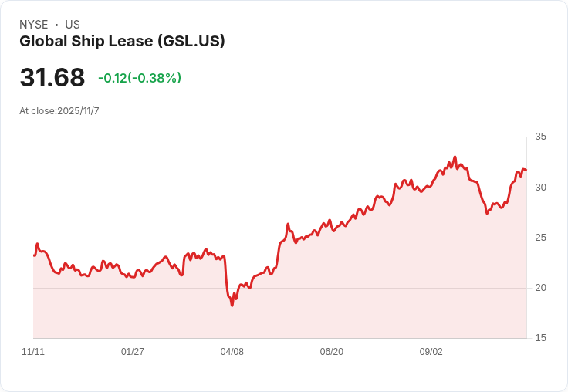Click the green -0.12(-0.38%) price change
568x392 pixels.
tap(140, 78)
